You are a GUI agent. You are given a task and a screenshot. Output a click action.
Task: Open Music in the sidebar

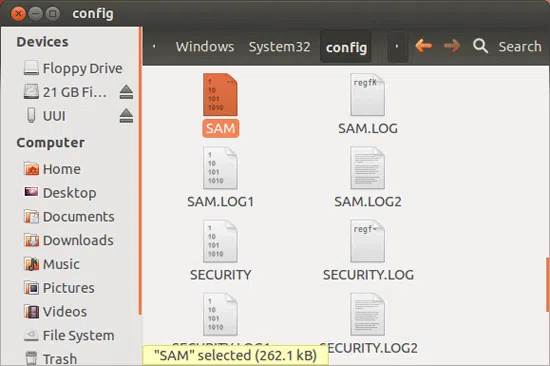click(x=61, y=264)
